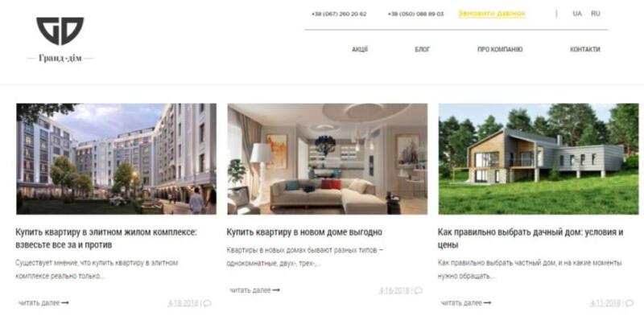Click comment bubble icon under elite complex article
Screen dimensions: 644x328
pos(208,303)
